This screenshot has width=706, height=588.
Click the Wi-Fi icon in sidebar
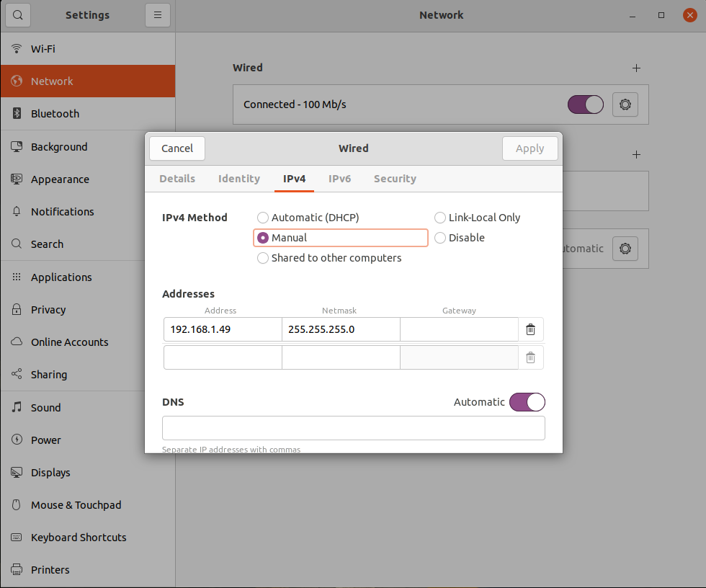[x=17, y=48]
